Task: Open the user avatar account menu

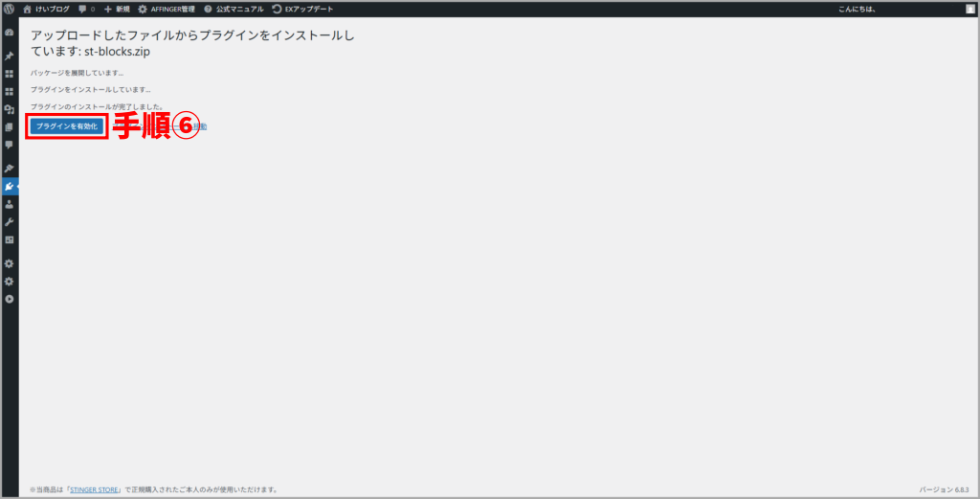Action: (x=969, y=9)
